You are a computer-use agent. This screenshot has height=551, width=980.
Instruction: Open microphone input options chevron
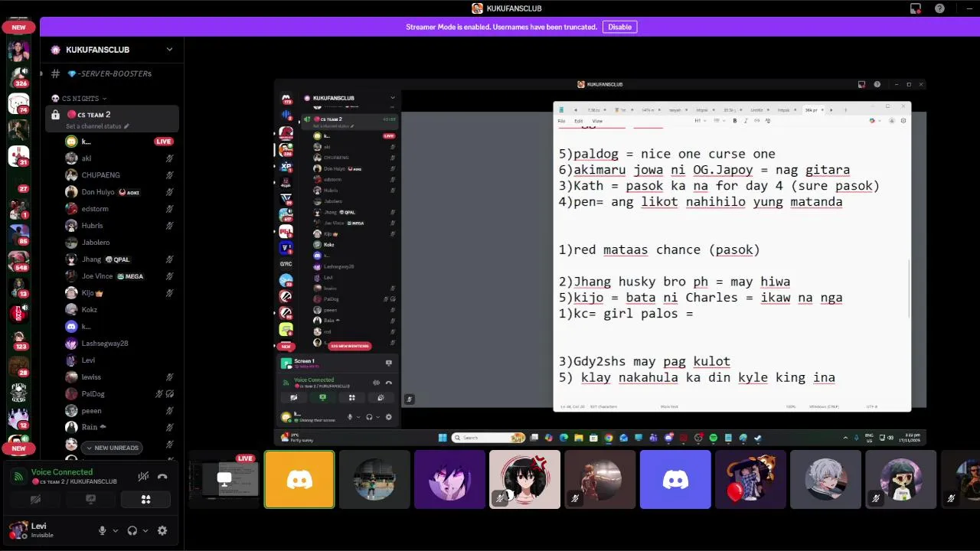coord(116,530)
